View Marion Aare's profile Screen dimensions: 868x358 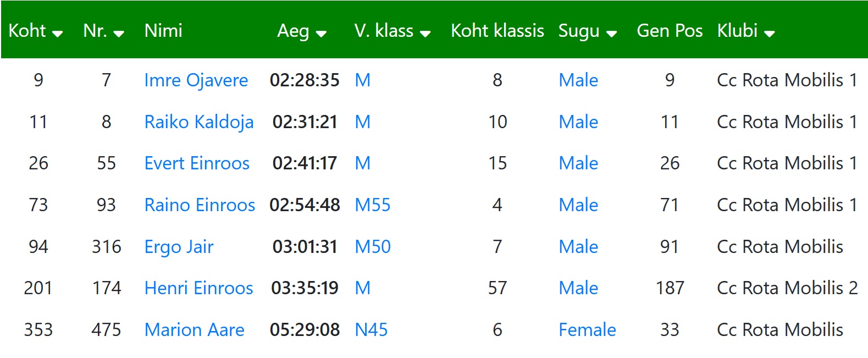coord(194,330)
